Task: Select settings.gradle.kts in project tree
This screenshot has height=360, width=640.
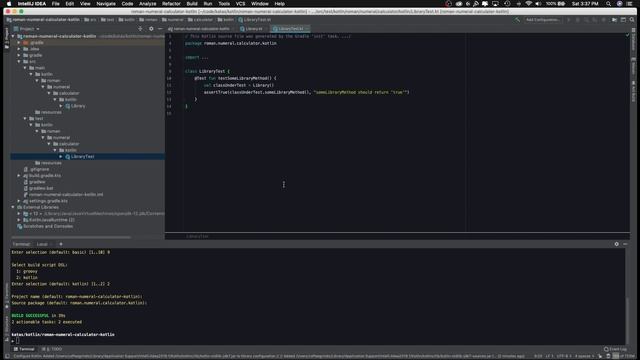Action: (x=45, y=201)
